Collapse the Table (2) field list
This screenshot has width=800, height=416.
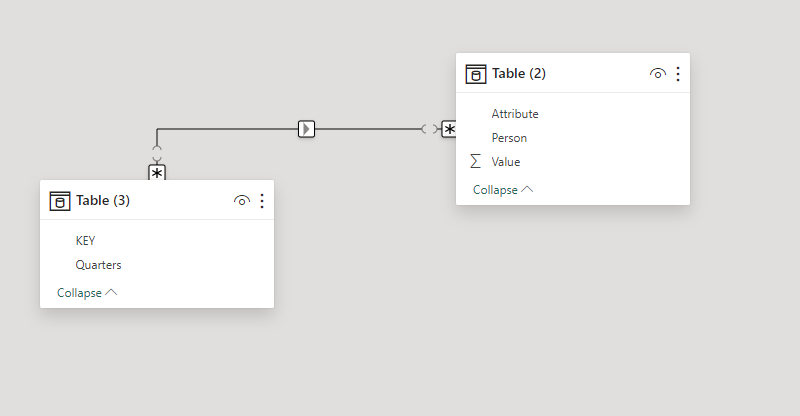(x=503, y=190)
